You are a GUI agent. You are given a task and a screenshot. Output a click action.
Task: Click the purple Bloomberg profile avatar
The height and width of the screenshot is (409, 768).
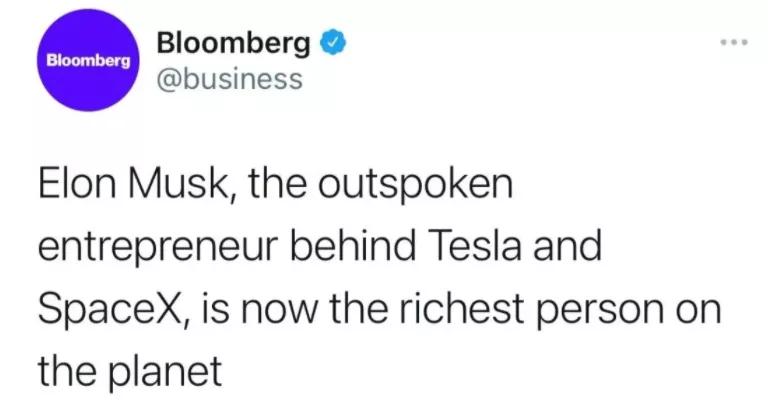[88, 61]
